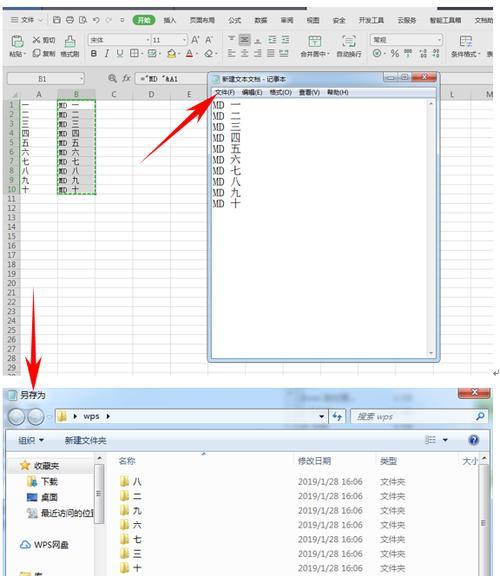Click the Wrap Text icon
The image size is (500, 576).
(349, 41)
